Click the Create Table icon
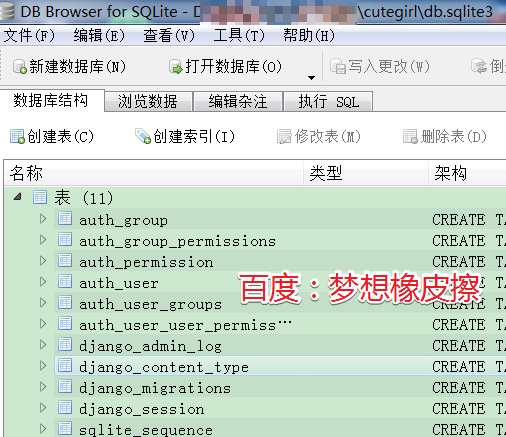506x437 pixels. coord(17,136)
